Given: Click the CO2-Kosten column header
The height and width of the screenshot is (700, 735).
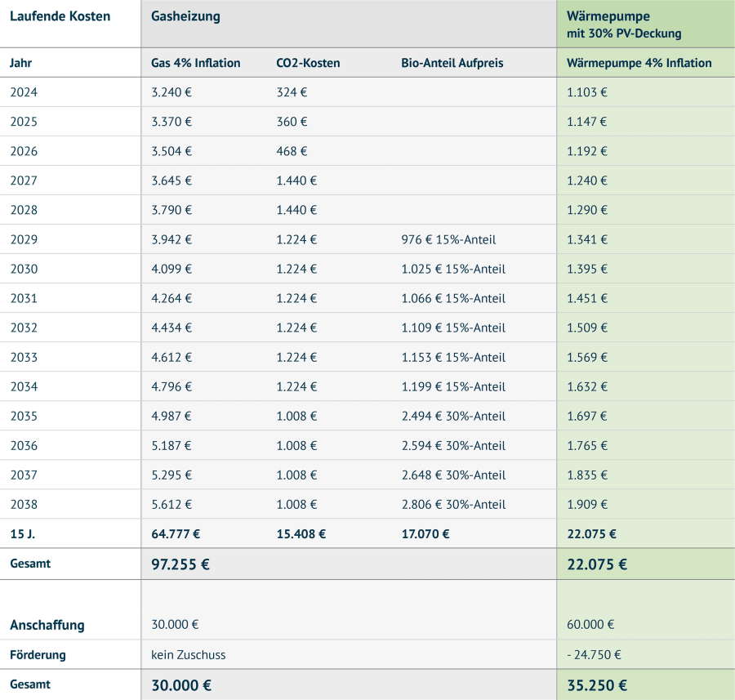Looking at the screenshot, I should (308, 63).
